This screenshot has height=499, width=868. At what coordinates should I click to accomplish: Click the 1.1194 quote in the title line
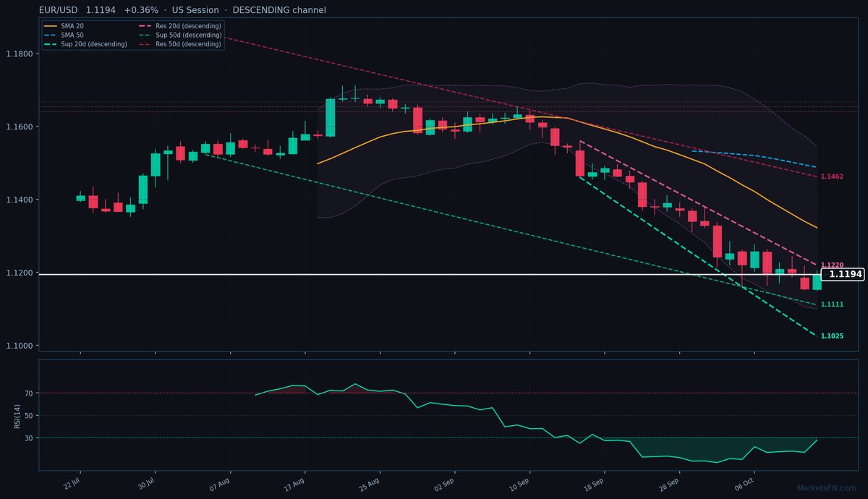[101, 10]
